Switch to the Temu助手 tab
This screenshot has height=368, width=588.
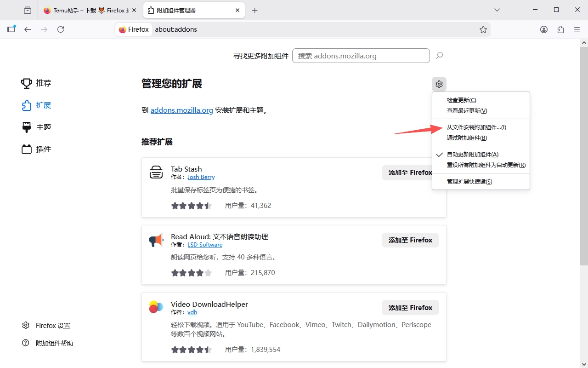click(x=87, y=10)
